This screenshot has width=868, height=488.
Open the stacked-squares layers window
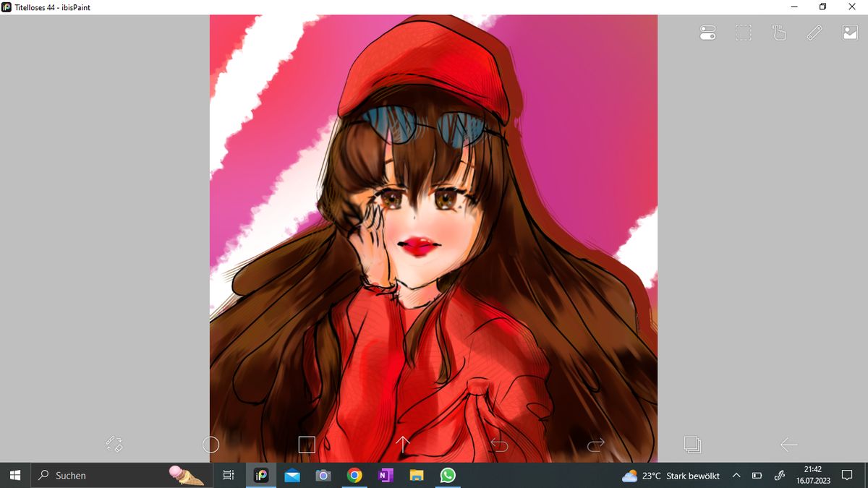coord(692,444)
